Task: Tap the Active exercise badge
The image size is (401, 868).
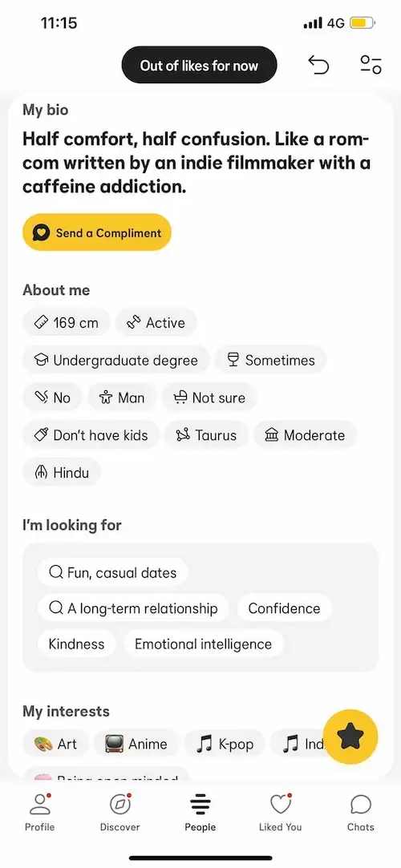Action: coord(156,323)
